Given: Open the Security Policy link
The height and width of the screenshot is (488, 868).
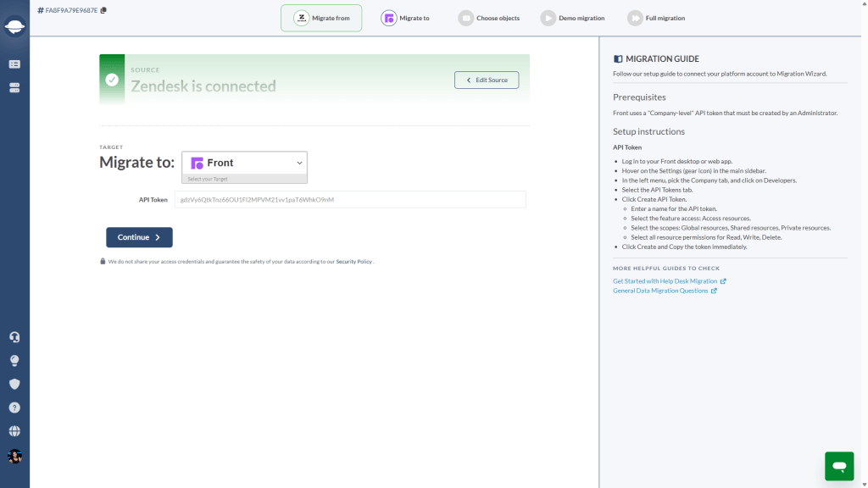Looking at the screenshot, I should click(353, 262).
